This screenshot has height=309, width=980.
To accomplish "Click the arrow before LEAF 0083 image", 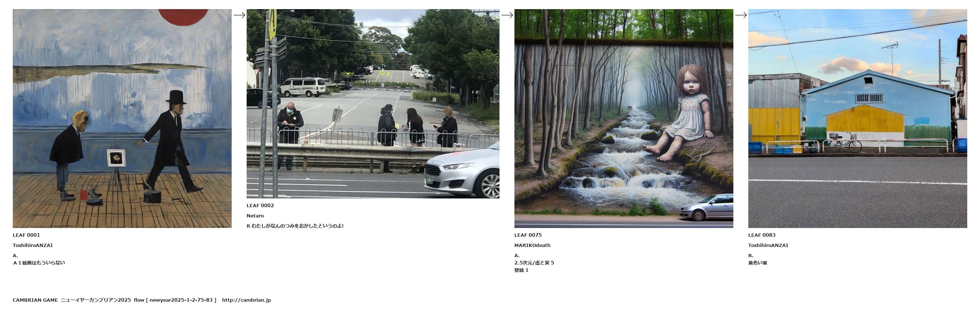I will coord(741,15).
